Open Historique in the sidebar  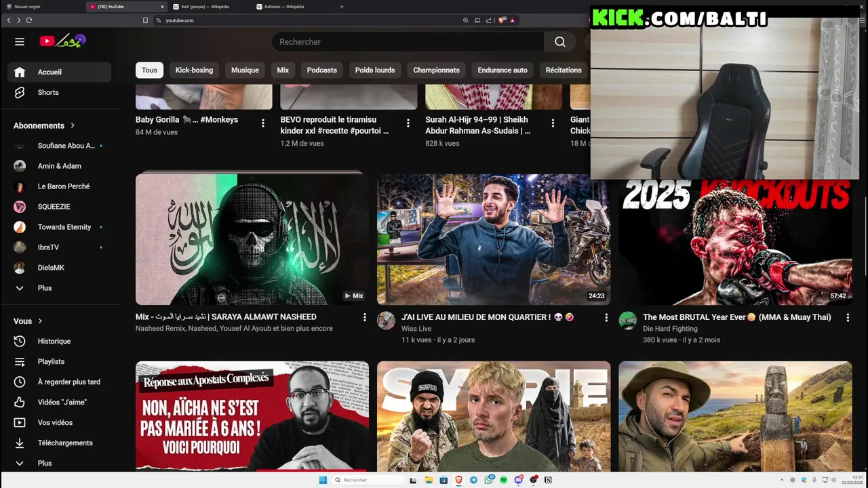coord(59,341)
